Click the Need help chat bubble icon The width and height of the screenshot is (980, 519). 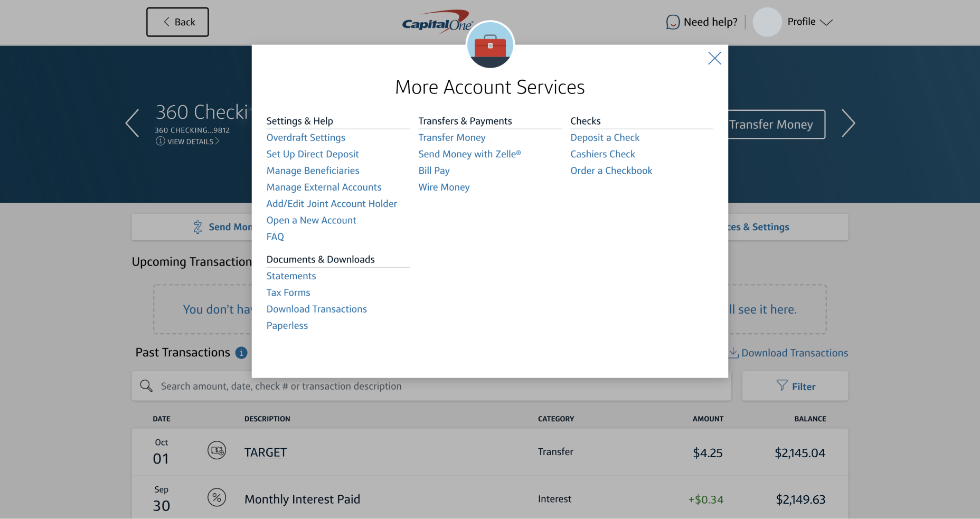click(672, 22)
